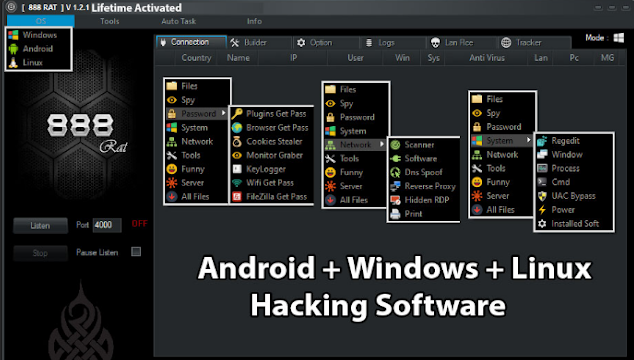Click the app icon in the title bar

[x=12, y=7]
